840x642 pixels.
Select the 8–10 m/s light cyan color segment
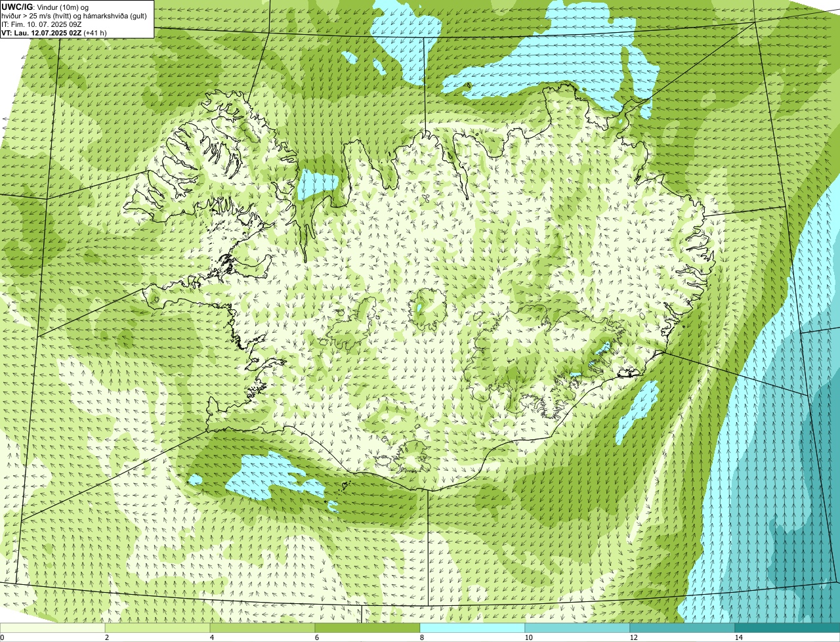(x=472, y=628)
